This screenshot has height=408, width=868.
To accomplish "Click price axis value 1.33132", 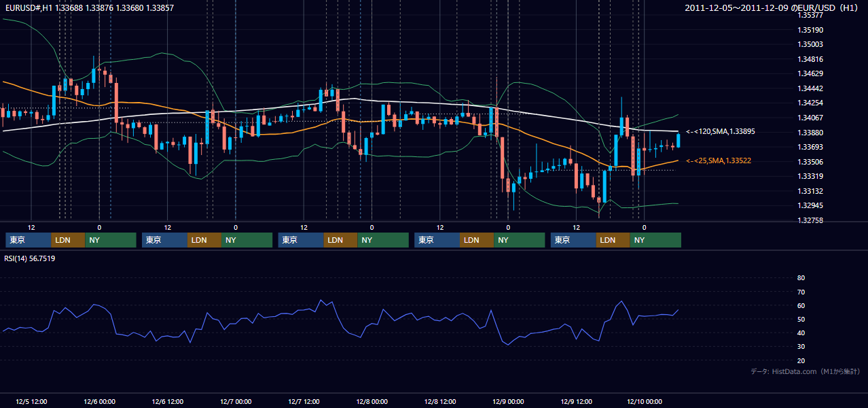I will 810,191.
